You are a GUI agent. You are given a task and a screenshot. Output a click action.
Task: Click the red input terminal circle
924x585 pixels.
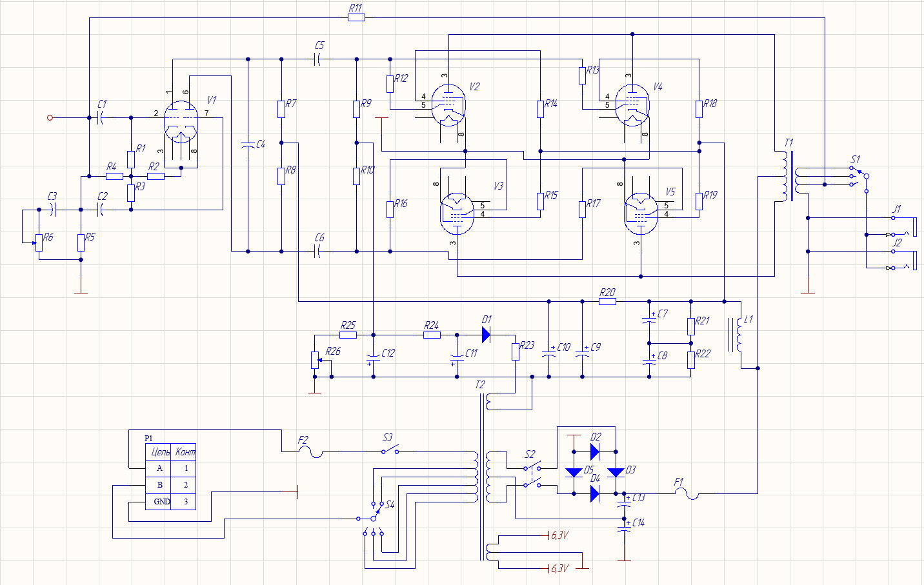pos(50,117)
